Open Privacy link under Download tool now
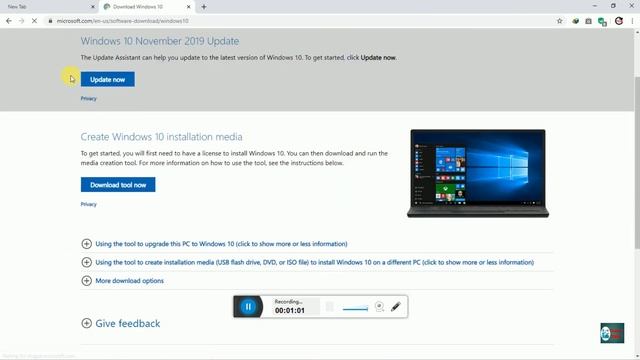Screen dimensions: 640x360 pyautogui.click(x=89, y=204)
